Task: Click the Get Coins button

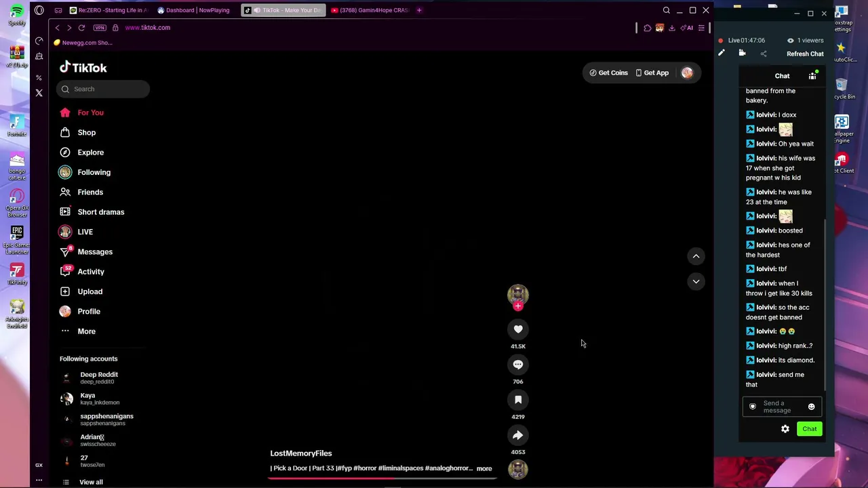Action: pos(608,73)
